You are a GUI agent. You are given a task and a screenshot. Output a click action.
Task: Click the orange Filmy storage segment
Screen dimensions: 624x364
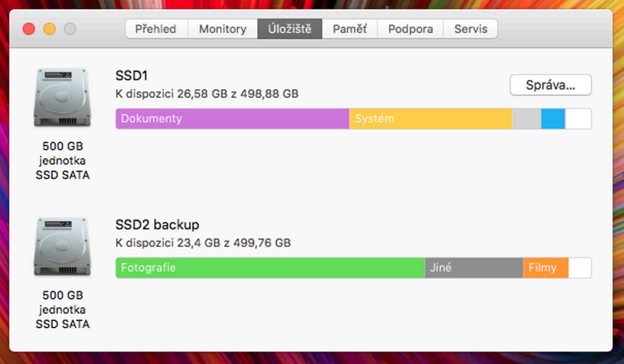[x=545, y=268]
